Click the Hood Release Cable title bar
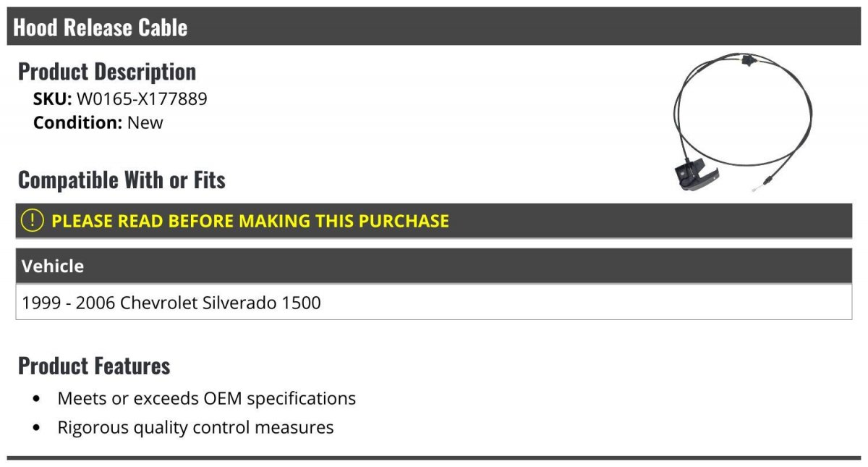Image resolution: width=868 pixels, height=467 pixels. pyautogui.click(x=434, y=27)
